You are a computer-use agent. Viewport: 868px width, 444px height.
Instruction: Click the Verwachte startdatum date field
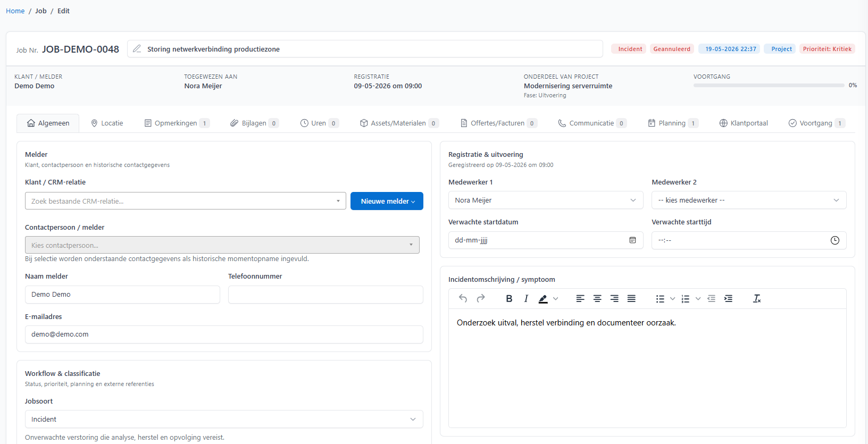(546, 240)
